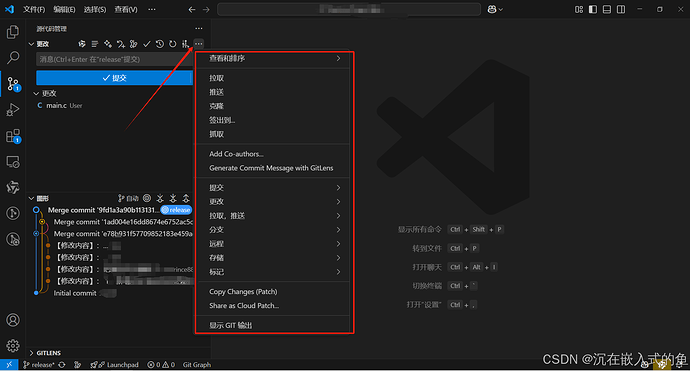Toggle the panel layout icon
This screenshot has width=690, height=371.
[x=607, y=9]
